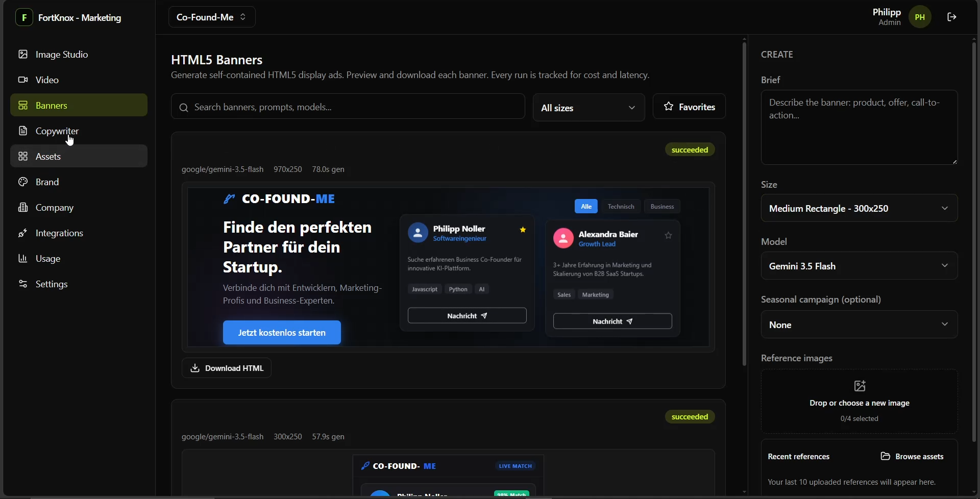Click the Browse assets folder icon
The height and width of the screenshot is (499, 980).
click(x=886, y=457)
